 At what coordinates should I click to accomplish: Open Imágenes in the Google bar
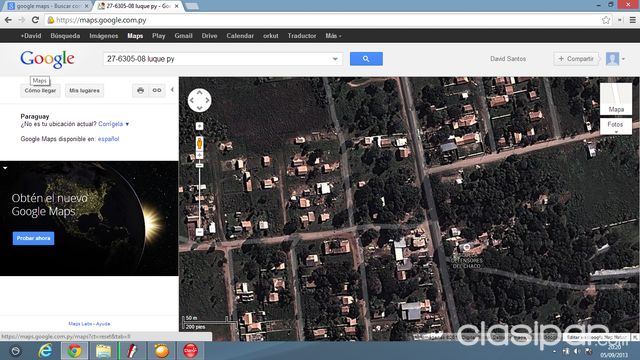[104, 36]
